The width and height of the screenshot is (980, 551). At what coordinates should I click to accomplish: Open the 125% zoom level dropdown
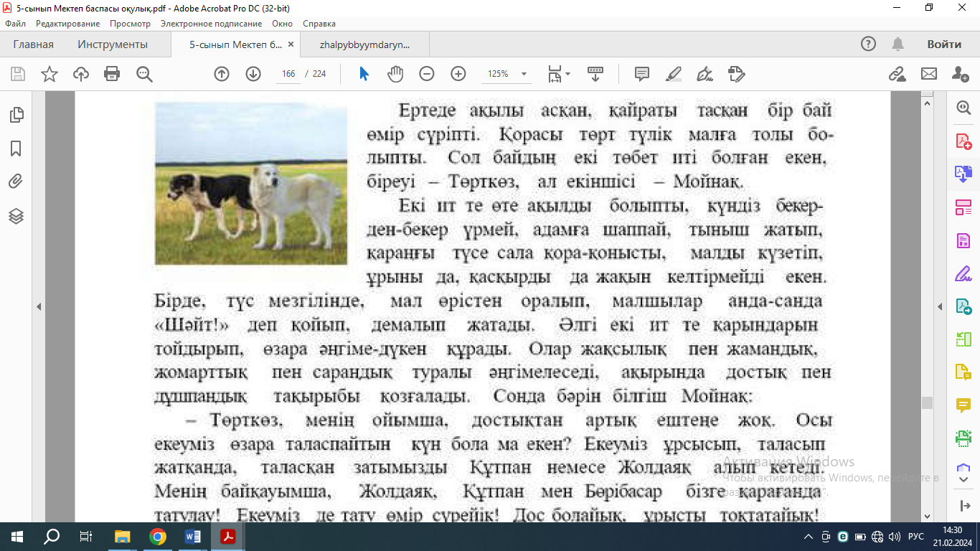(x=524, y=74)
